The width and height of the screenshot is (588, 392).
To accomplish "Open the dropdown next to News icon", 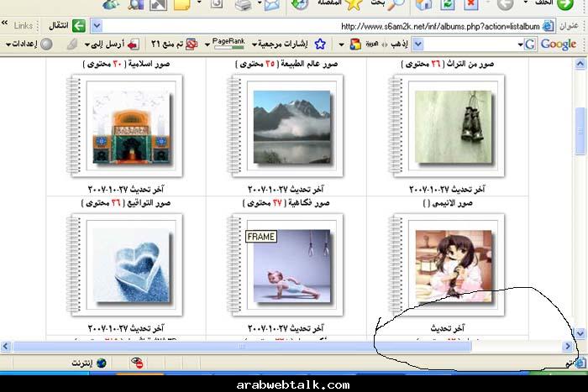I will (342, 44).
